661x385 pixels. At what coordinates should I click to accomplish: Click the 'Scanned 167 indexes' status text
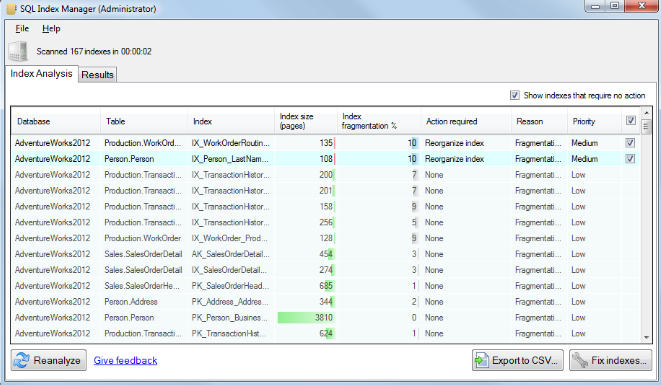point(94,51)
